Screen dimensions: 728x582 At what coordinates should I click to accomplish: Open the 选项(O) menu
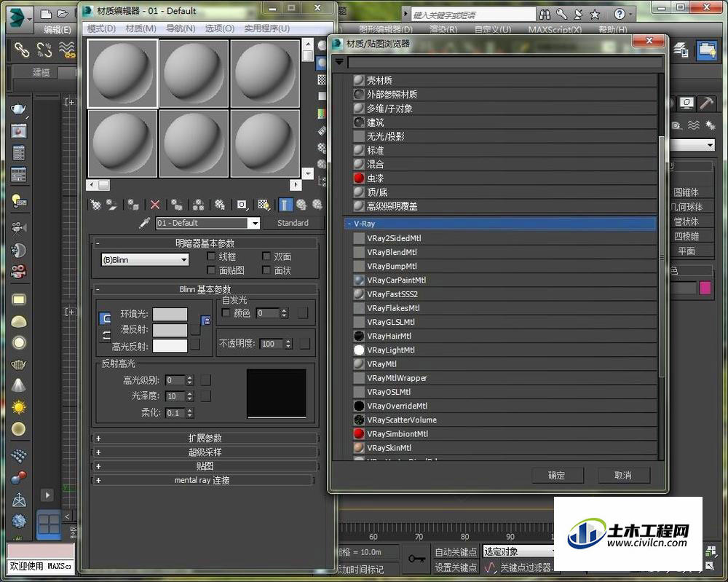220,28
